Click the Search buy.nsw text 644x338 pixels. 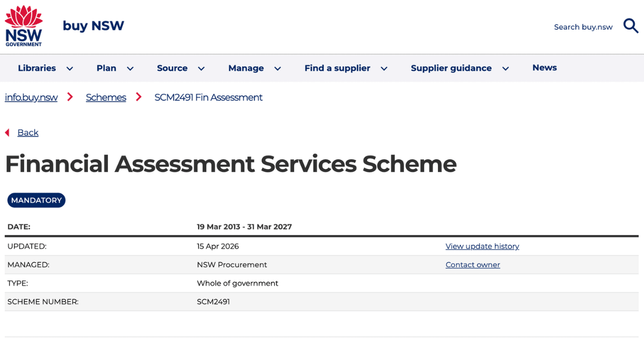(583, 27)
